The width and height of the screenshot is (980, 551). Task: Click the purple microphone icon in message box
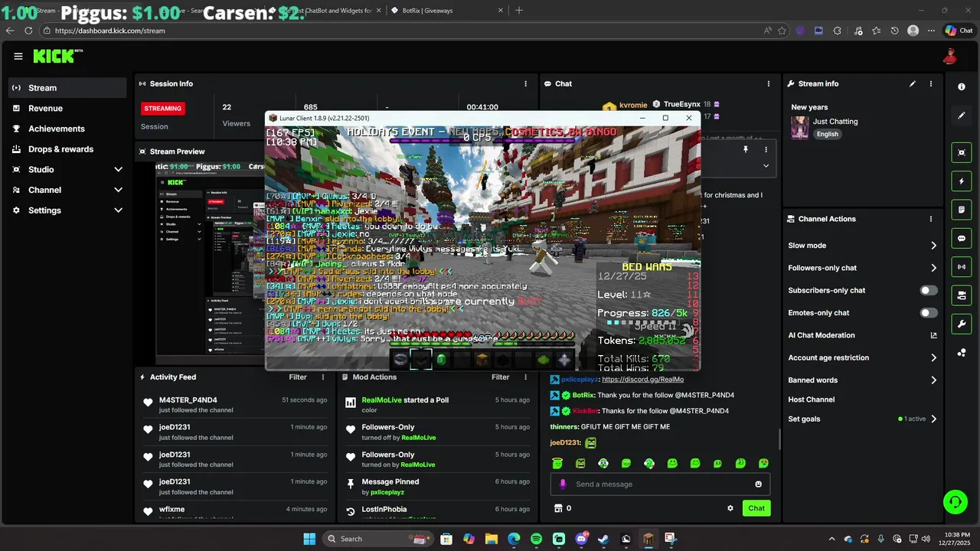tap(563, 484)
